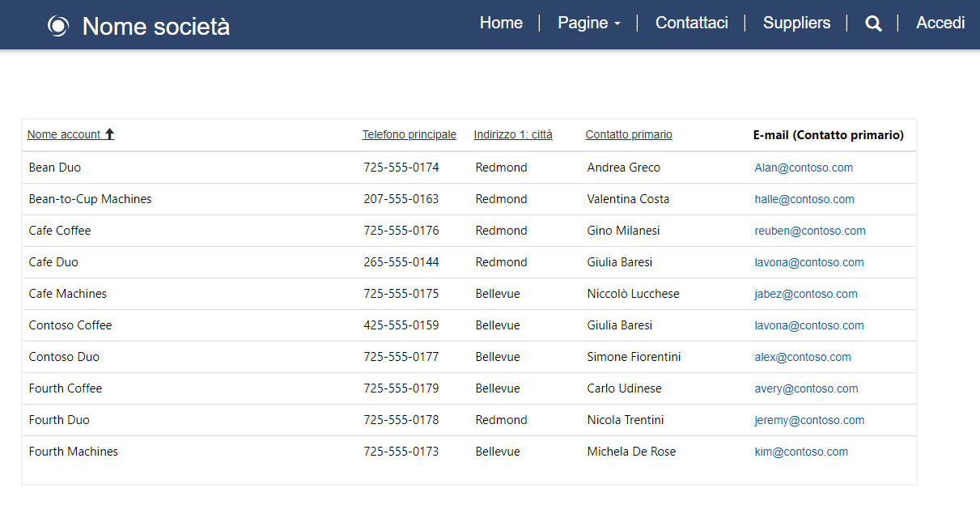Click Giulia Baresi in Cafe Duo row

coord(620,262)
